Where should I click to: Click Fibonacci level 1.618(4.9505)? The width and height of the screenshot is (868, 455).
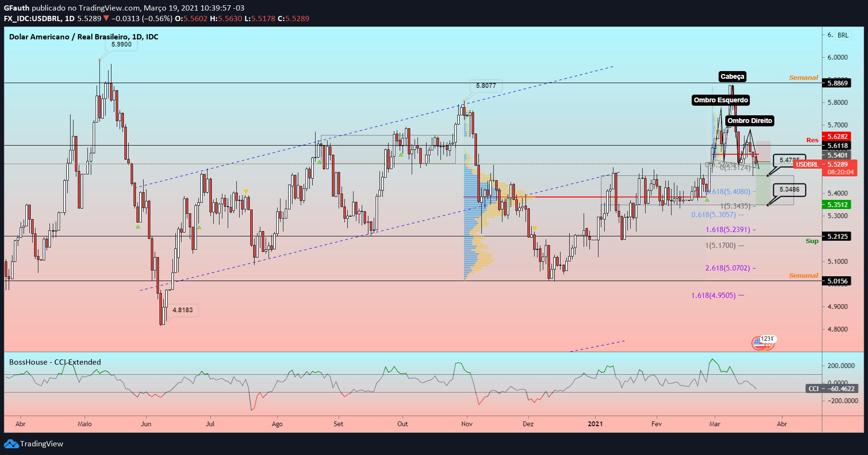(713, 295)
